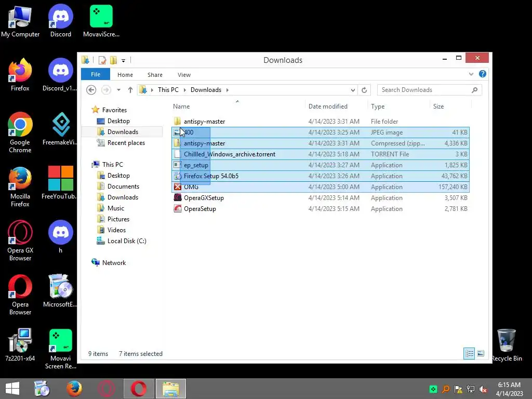Screen dimensions: 532x399
Task: Go up one folder level
Action: 130,90
